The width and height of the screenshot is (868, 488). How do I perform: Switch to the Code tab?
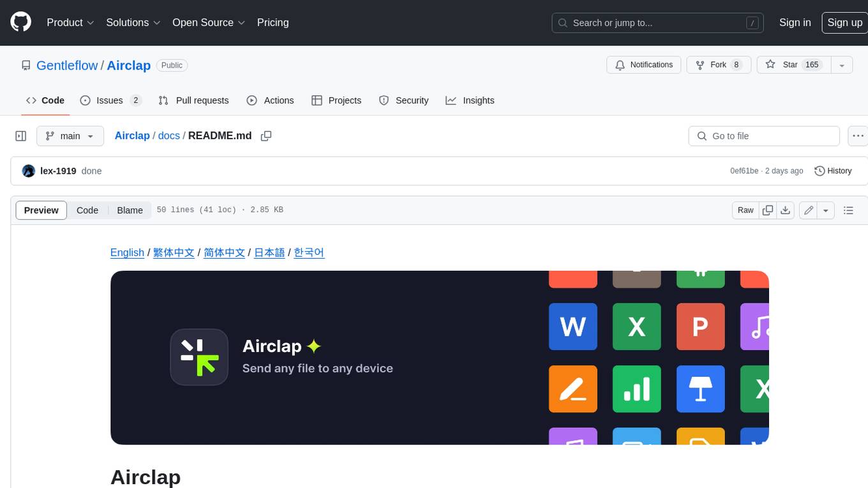click(x=45, y=100)
